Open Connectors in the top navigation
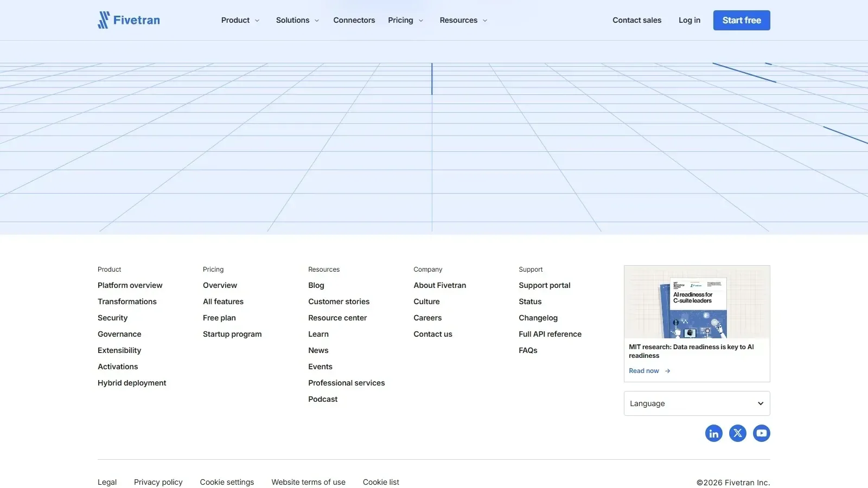Viewport: 868px width, 488px height. click(x=354, y=20)
